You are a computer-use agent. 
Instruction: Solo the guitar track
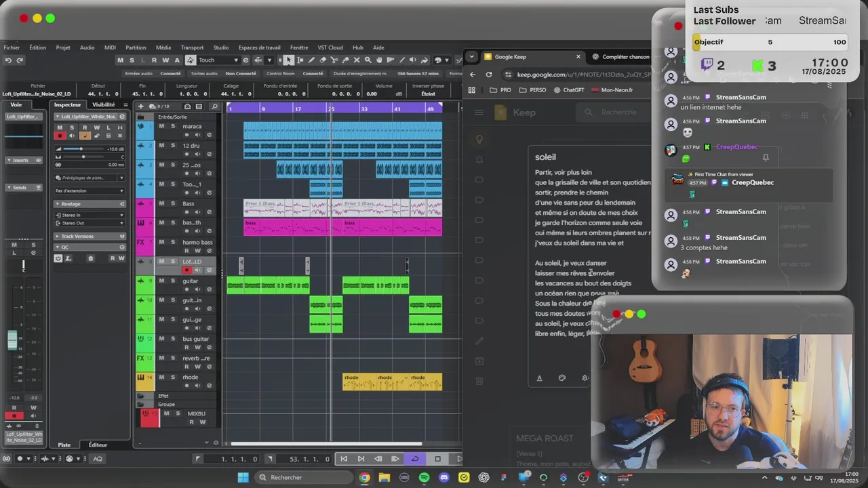(x=173, y=280)
